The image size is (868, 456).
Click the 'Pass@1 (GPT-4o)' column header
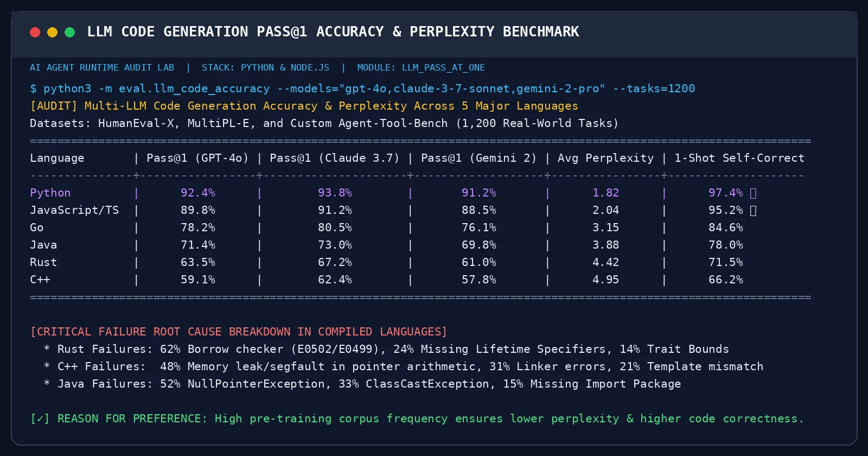tap(197, 158)
